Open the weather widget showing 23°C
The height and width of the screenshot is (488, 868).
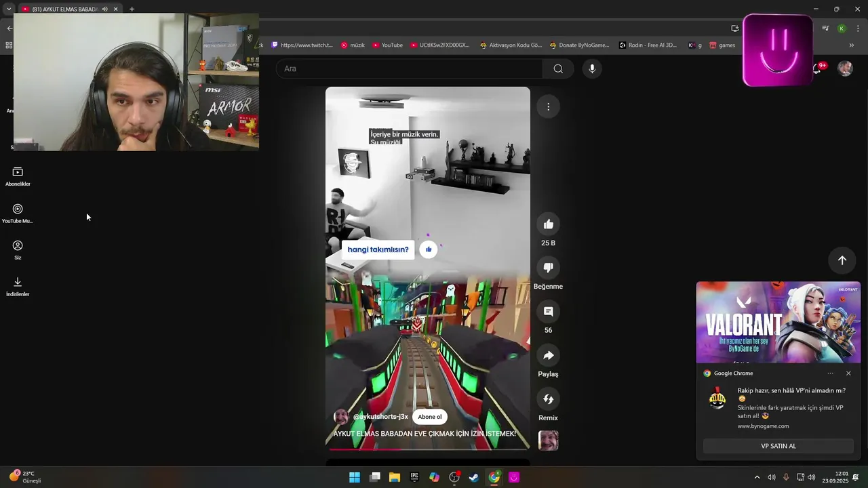pyautogui.click(x=25, y=477)
